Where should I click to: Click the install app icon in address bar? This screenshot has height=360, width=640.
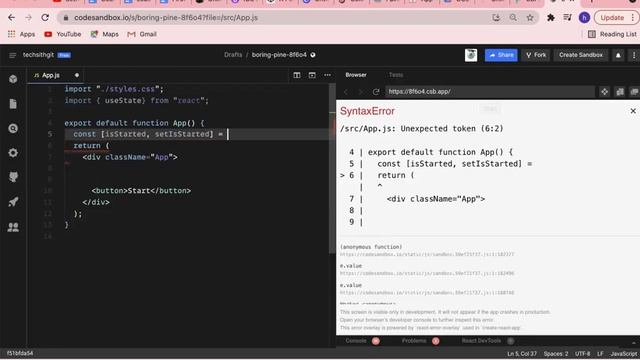pos(496,18)
